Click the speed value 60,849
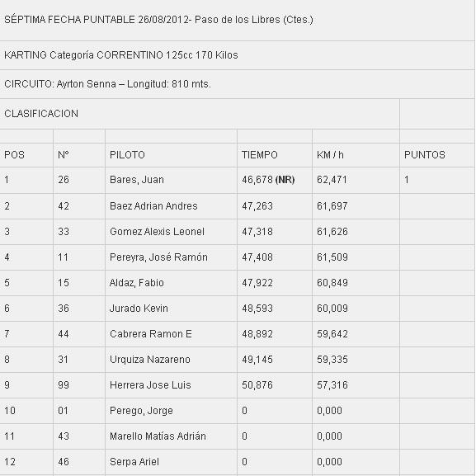Screen dimensions: 476x476 point(332,283)
